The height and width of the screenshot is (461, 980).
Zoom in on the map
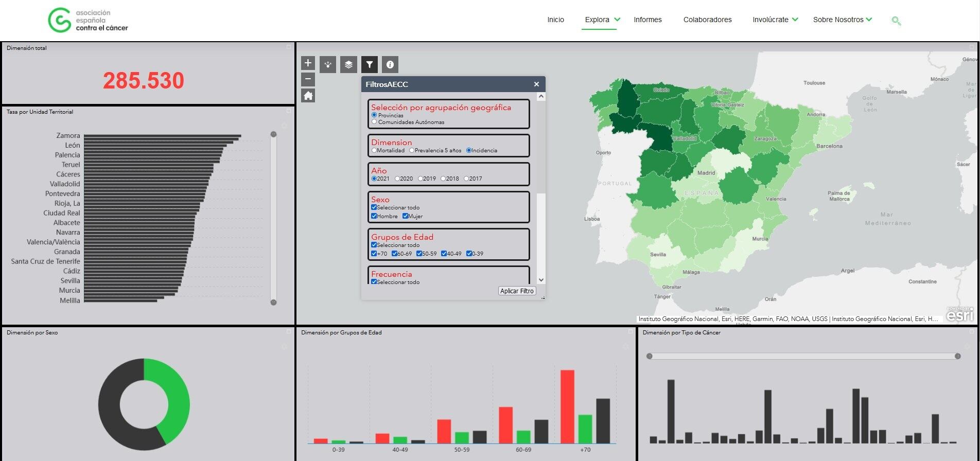coord(308,63)
